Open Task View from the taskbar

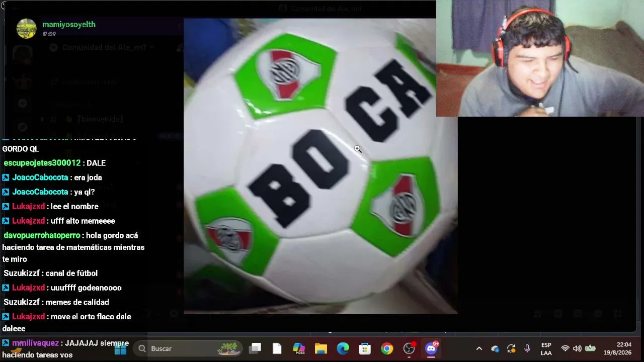coord(256,348)
